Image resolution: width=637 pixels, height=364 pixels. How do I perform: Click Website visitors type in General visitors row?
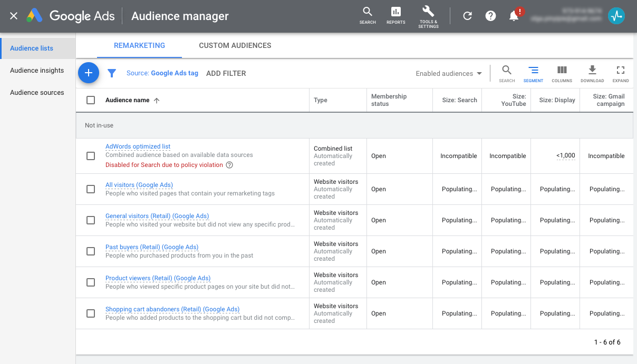click(x=336, y=213)
